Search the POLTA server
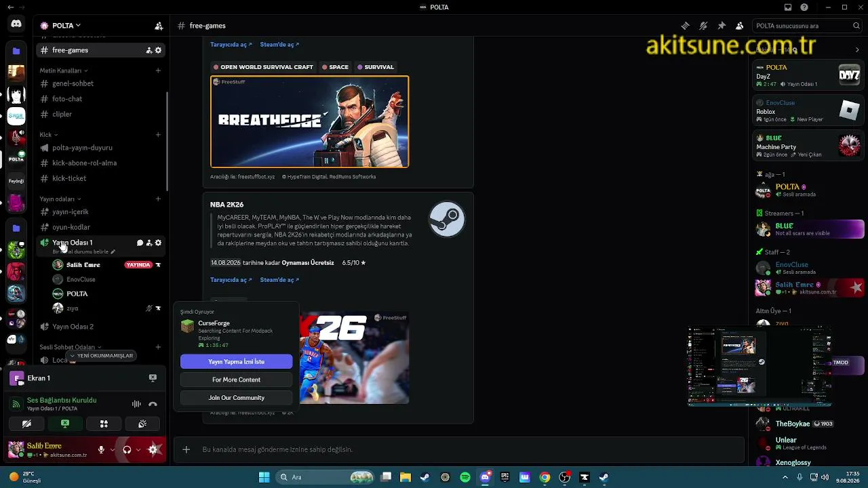 click(x=807, y=26)
